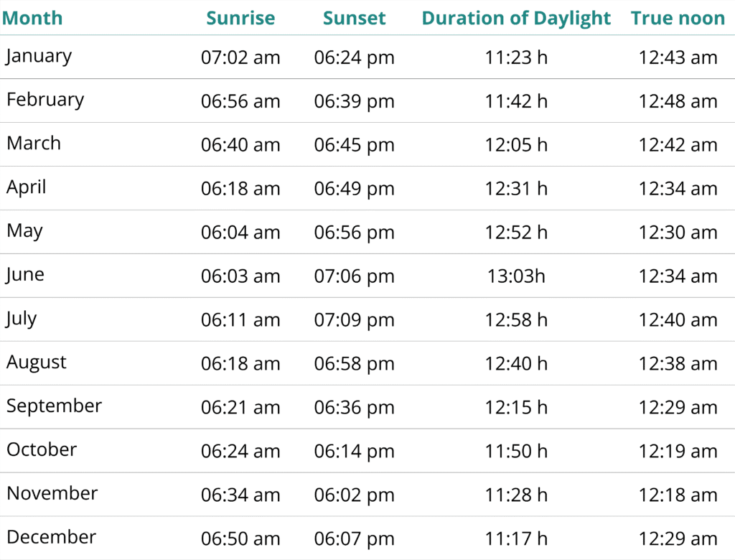Click May's true noon 12:30 am

(x=678, y=233)
